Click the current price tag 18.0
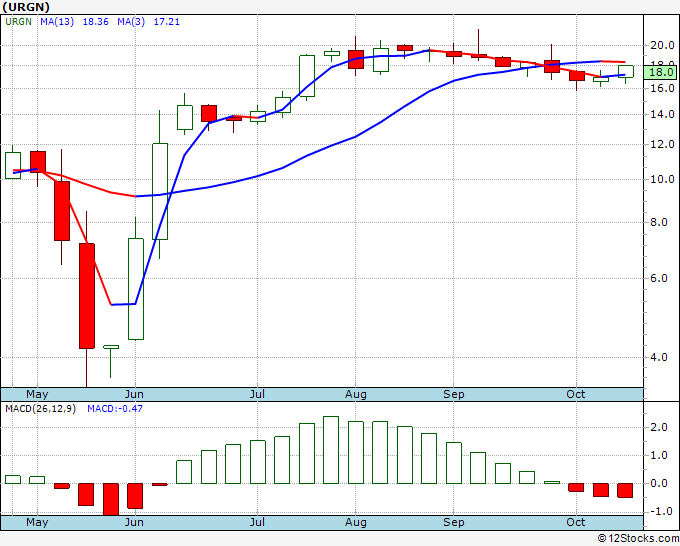Viewport: 680px width, 546px height. 660,72
